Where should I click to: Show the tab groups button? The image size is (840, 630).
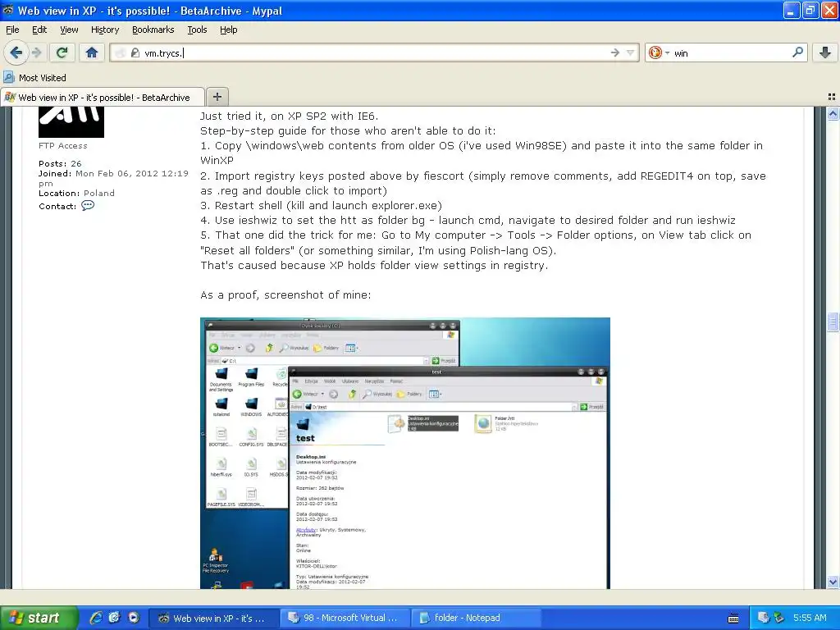point(832,97)
